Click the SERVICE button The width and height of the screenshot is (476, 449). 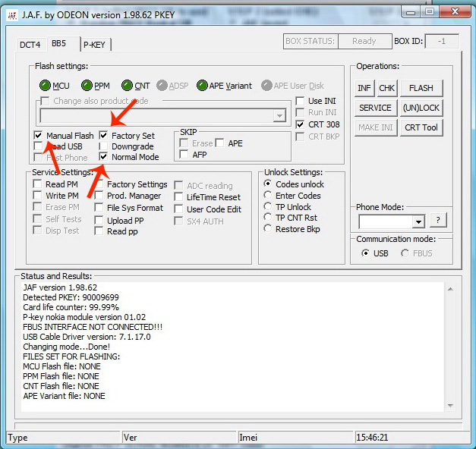coord(376,108)
